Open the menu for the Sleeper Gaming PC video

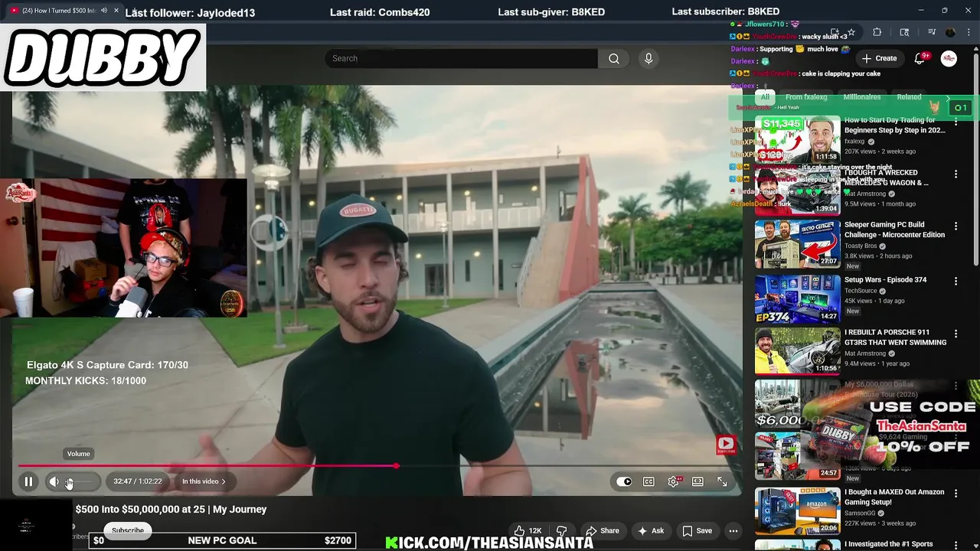click(x=955, y=227)
